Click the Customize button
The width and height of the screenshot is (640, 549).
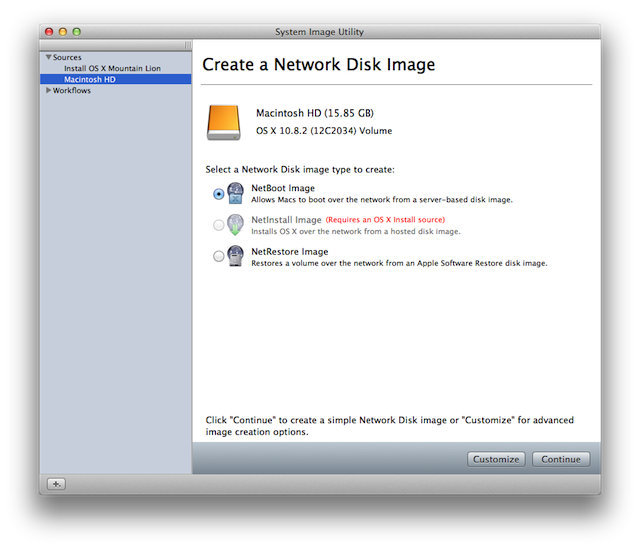(x=496, y=459)
